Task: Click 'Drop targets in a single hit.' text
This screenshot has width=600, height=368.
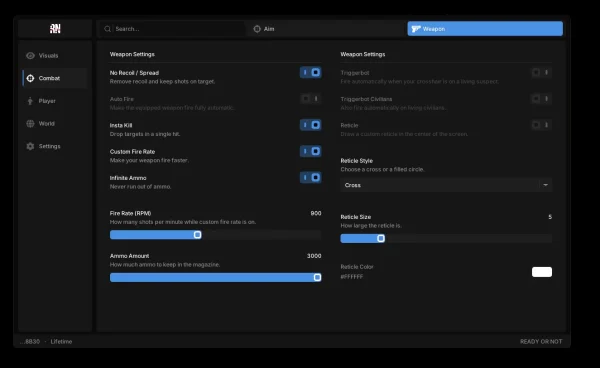Action: [145, 134]
